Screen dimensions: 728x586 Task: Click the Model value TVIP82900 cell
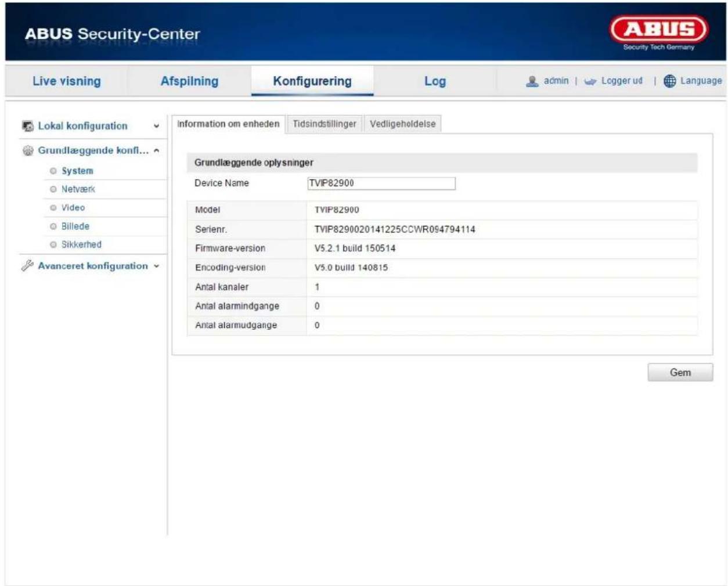coord(337,210)
